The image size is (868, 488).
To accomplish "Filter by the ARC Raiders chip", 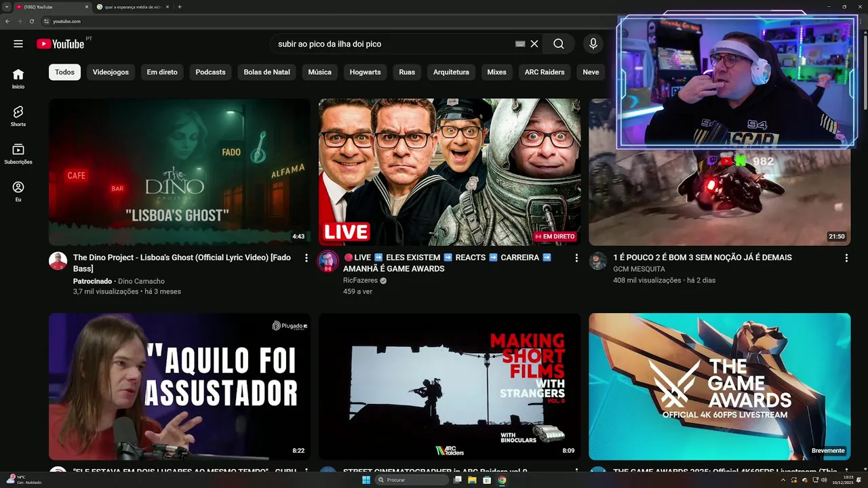I will [545, 72].
